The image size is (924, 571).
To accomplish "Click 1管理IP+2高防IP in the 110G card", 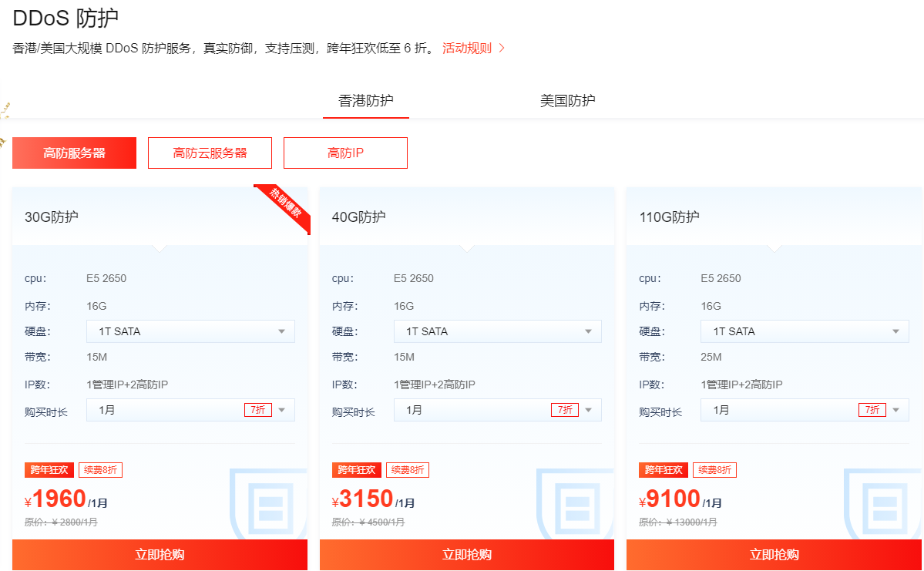I will tap(741, 385).
